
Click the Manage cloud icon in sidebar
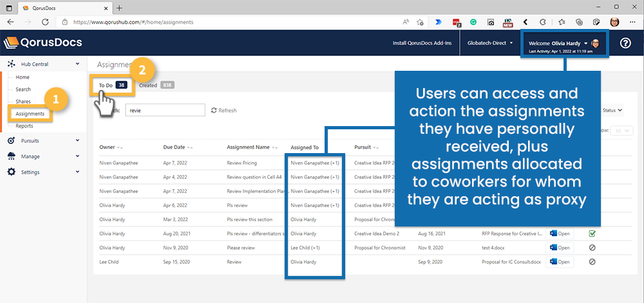12,156
